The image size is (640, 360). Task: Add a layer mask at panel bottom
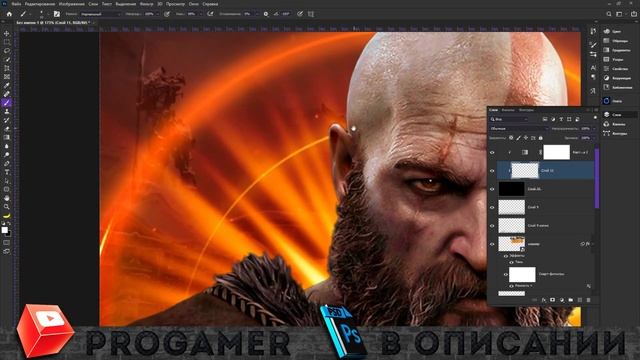(552, 300)
